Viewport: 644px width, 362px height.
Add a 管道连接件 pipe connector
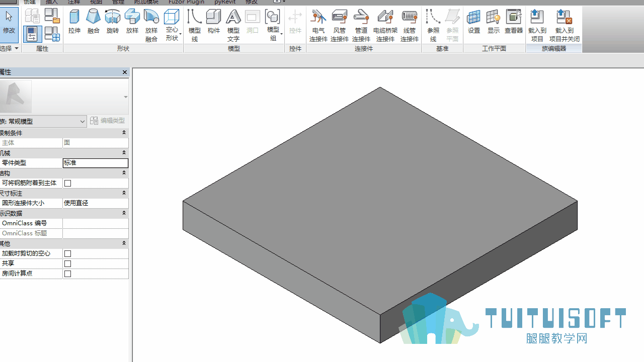pyautogui.click(x=361, y=25)
